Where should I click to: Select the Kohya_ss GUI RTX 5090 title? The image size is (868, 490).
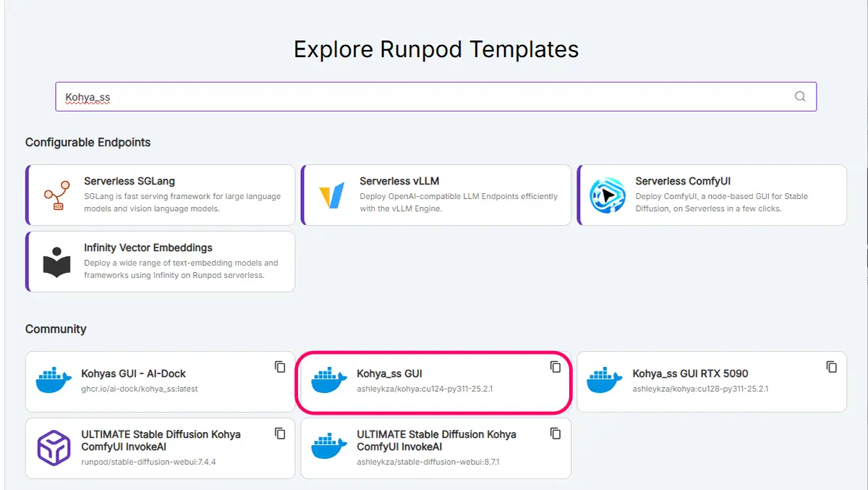click(x=690, y=373)
